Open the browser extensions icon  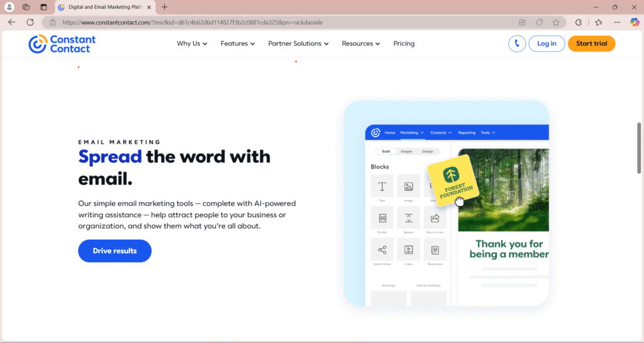pyautogui.click(x=579, y=23)
